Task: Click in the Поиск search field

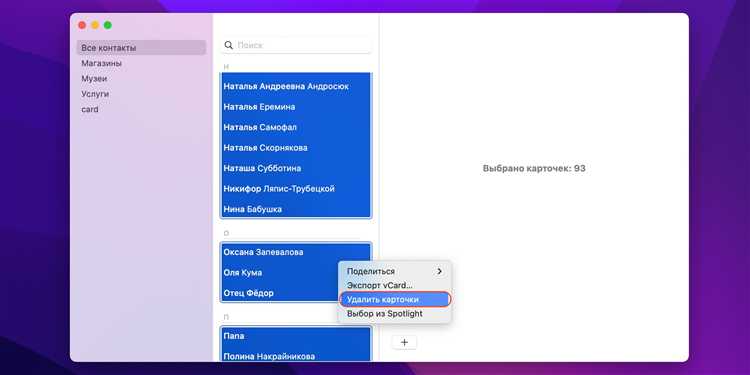Action: [x=296, y=45]
